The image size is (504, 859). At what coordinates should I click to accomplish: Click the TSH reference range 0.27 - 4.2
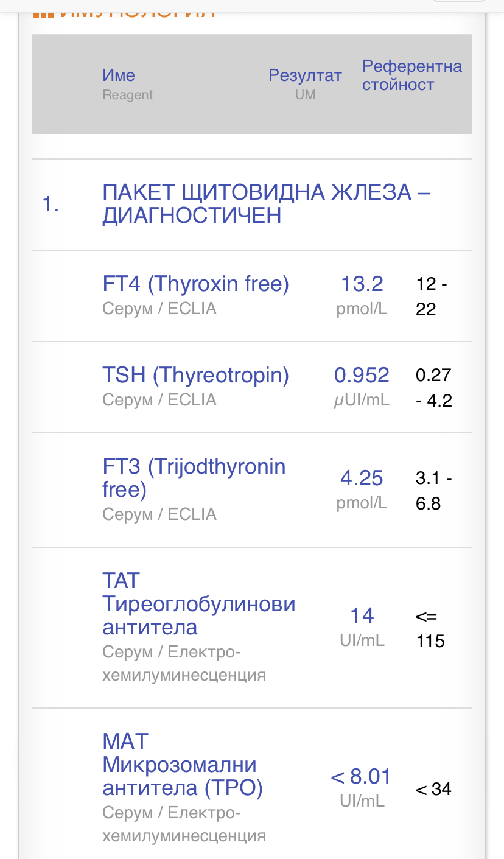(433, 388)
